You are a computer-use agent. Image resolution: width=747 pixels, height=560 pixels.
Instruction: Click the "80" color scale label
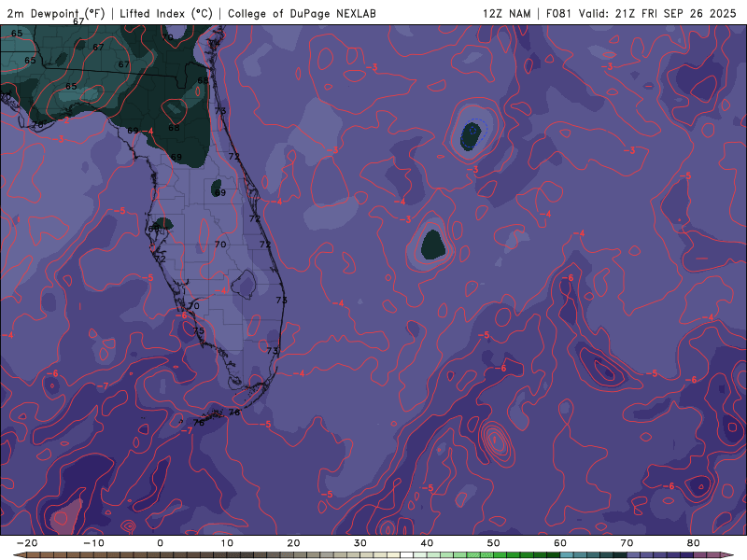(x=694, y=543)
